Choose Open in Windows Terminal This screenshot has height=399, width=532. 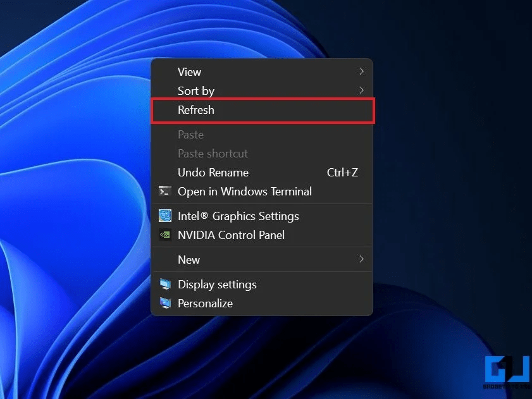tap(245, 191)
